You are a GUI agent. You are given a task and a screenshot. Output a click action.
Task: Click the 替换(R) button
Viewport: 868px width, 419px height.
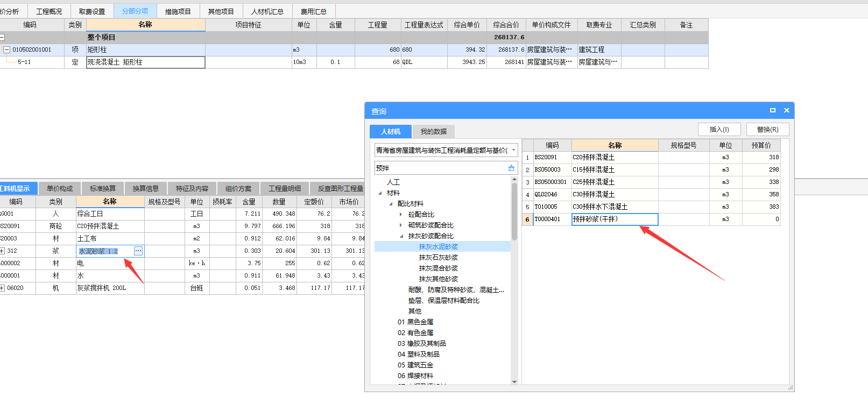(x=767, y=129)
